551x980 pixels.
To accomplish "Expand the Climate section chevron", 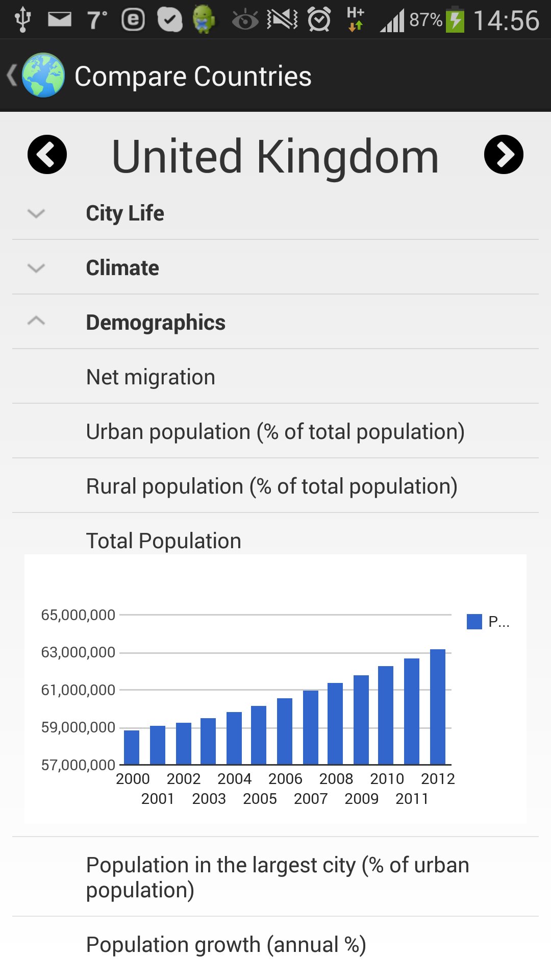I will pyautogui.click(x=36, y=268).
